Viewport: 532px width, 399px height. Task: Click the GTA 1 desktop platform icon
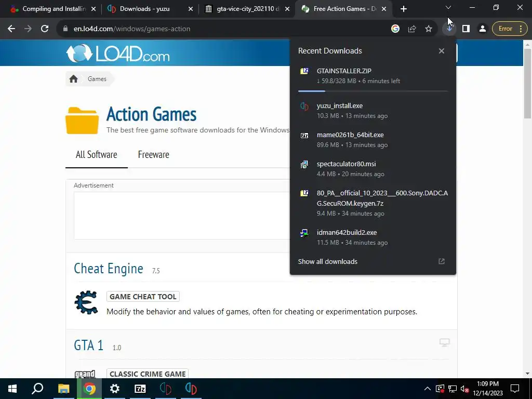coord(445,342)
